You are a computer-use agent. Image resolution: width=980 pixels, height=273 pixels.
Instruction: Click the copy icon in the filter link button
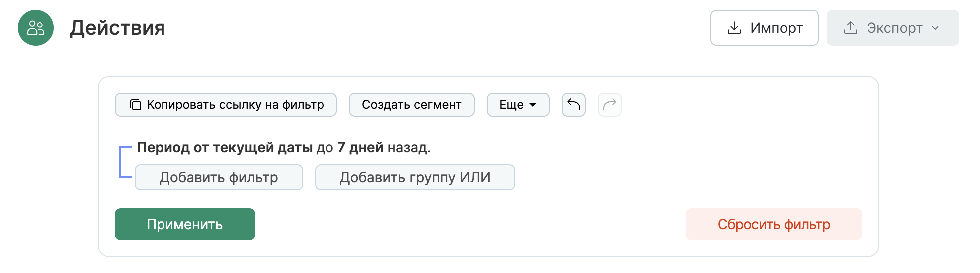pyautogui.click(x=136, y=105)
